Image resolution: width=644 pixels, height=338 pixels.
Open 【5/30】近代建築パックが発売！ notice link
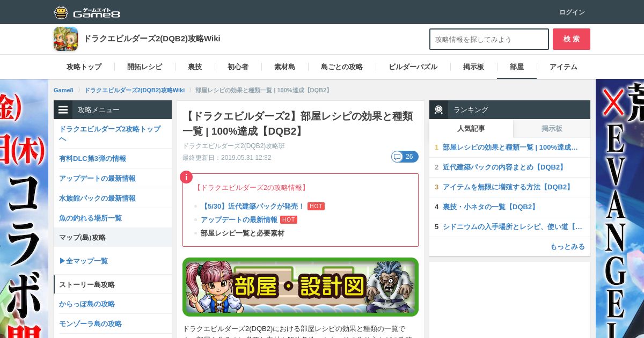pyautogui.click(x=252, y=206)
